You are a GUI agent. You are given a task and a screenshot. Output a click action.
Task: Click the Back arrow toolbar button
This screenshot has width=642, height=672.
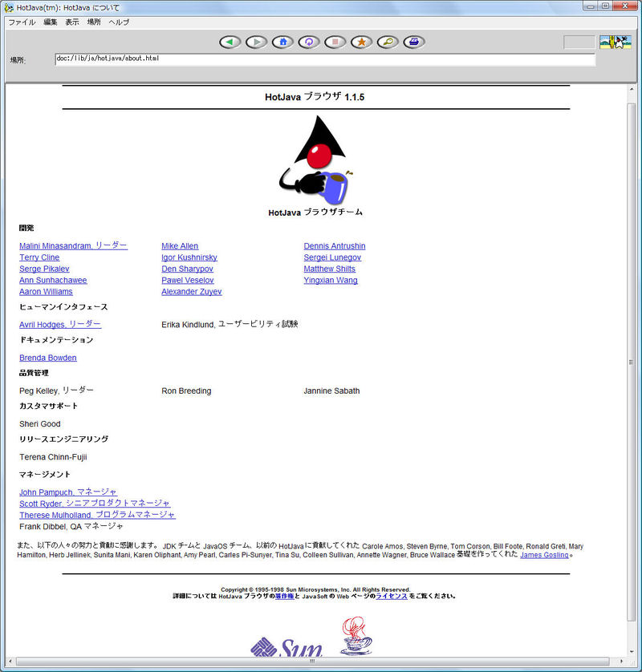coord(230,42)
